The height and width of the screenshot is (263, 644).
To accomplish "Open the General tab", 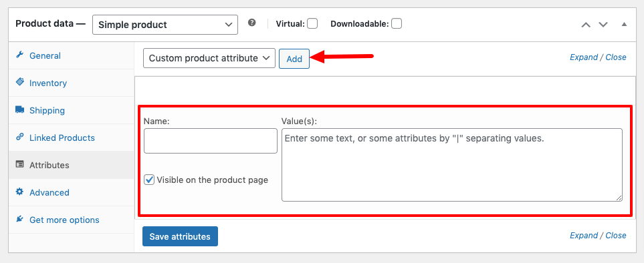I will pyautogui.click(x=72, y=55).
